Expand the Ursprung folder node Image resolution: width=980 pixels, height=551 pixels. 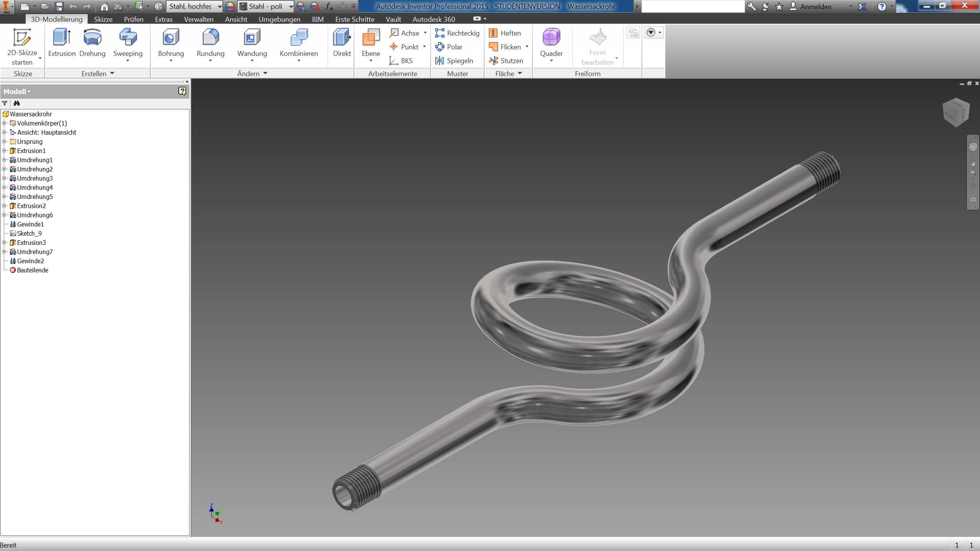coord(4,141)
